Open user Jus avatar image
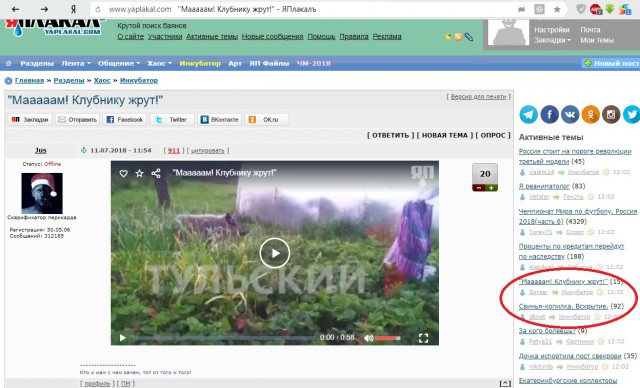Screen dimensions: 640x388 pos(42,193)
